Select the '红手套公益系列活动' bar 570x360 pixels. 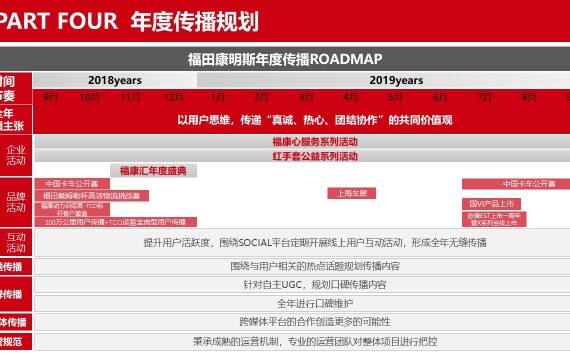[302, 156]
